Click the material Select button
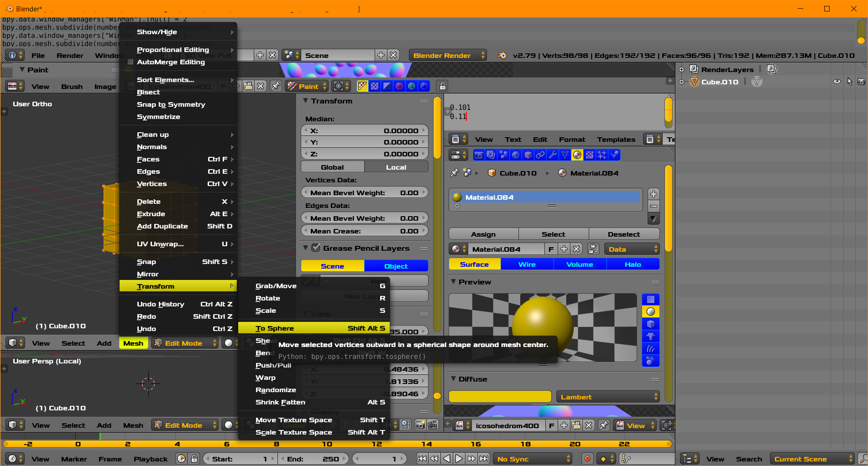Screen dimensions: 868x466 pyautogui.click(x=554, y=234)
